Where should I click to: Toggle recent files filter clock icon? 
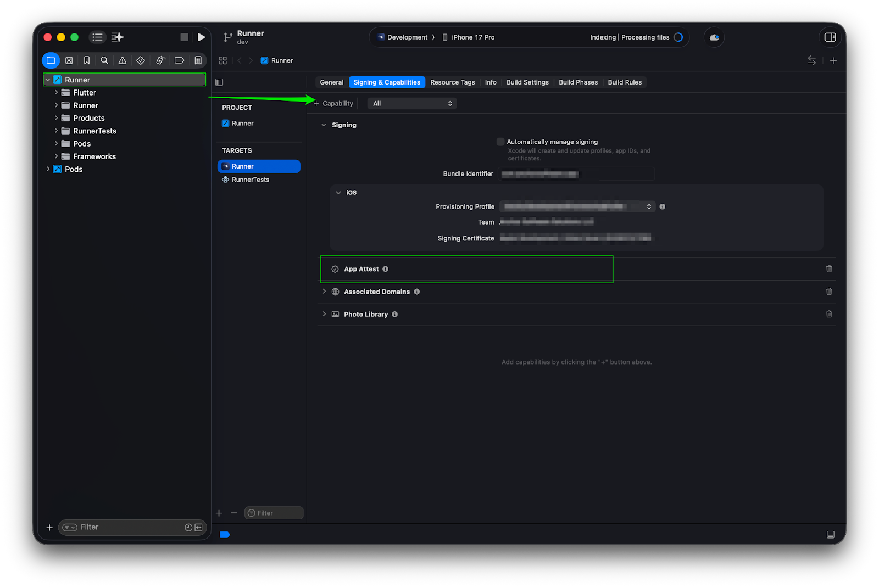tap(188, 528)
